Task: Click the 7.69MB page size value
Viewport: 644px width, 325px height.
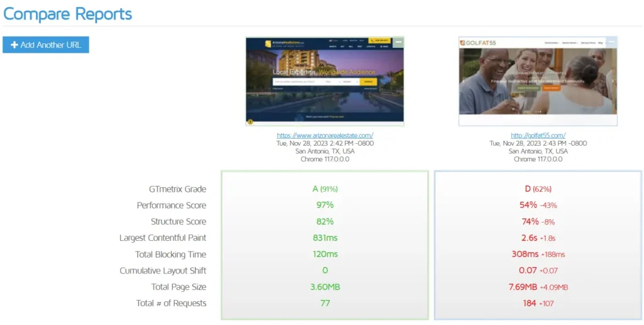Action: 523,287
